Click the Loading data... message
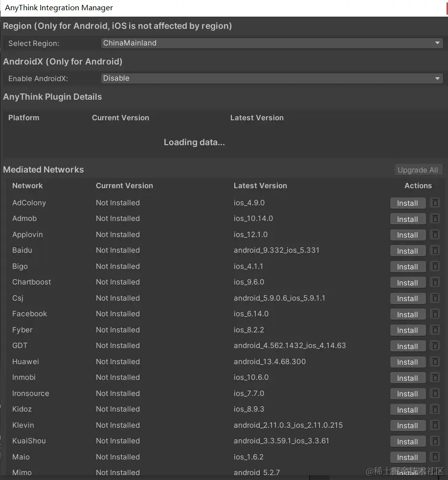The image size is (448, 480). coord(194,142)
